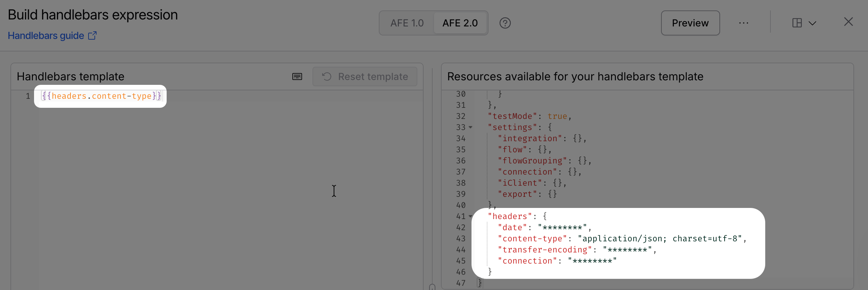The width and height of the screenshot is (868, 290).
Task: Click the "integration" key at line 34
Action: point(530,138)
